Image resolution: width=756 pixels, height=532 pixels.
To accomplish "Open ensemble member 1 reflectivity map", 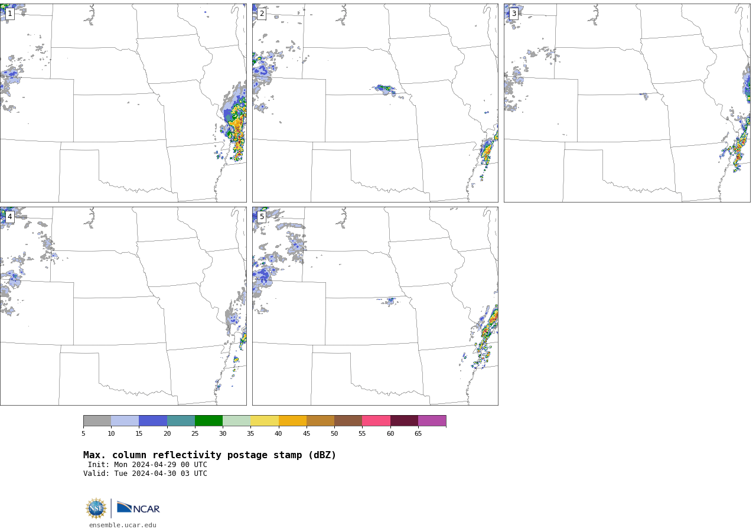I will [123, 103].
